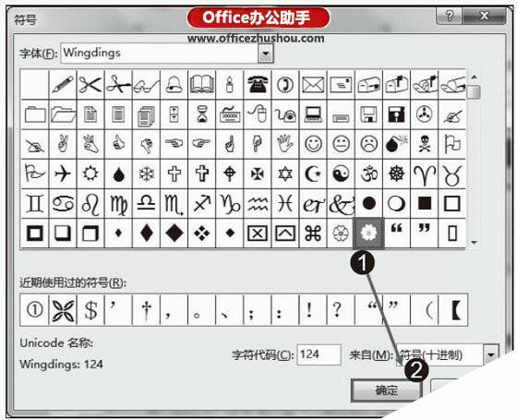Select the smiley face symbol
The width and height of the screenshot is (517, 420).
[x=313, y=144]
